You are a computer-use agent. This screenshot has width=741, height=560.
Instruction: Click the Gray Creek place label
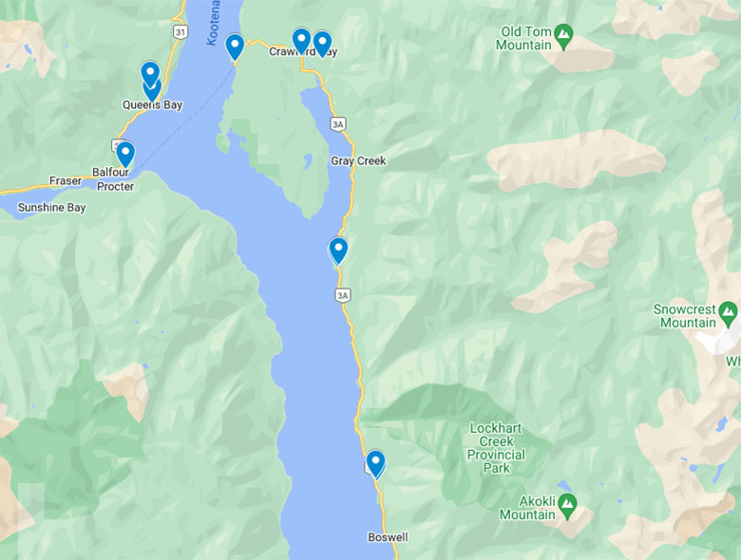click(358, 161)
